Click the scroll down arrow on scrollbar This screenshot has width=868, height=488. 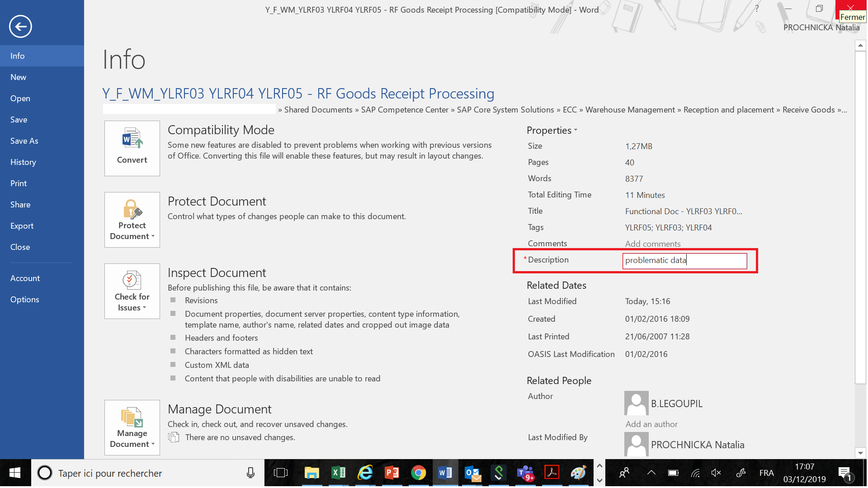coord(860,453)
